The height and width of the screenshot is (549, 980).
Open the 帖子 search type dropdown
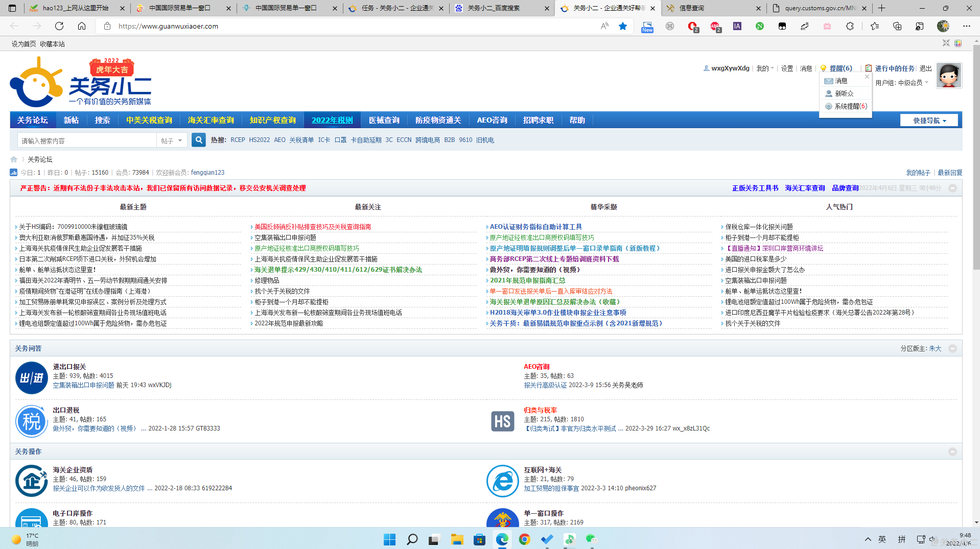click(172, 140)
